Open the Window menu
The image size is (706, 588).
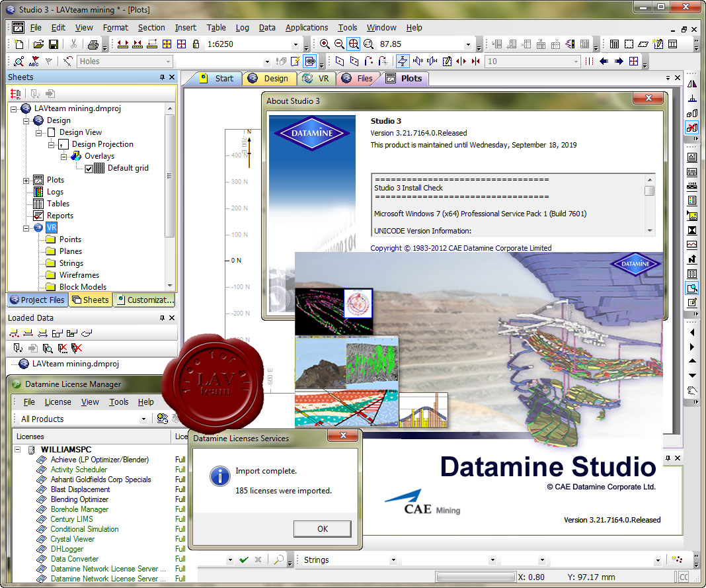[x=381, y=28]
